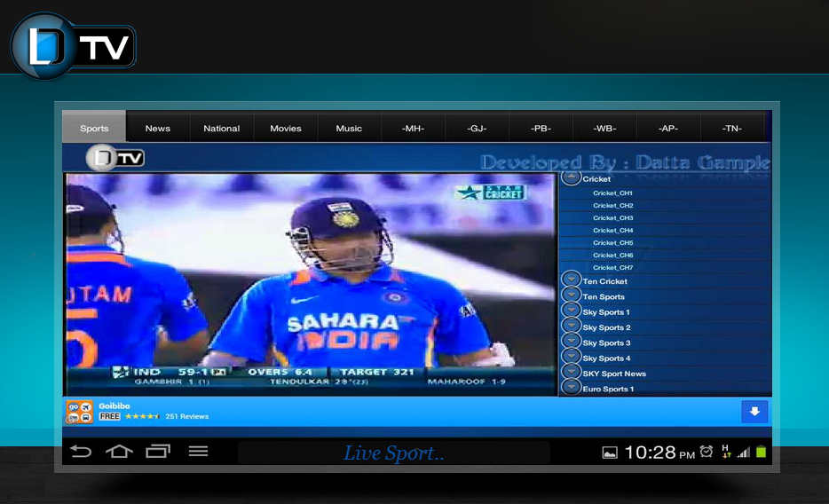
Task: Click the SKY Sport News label
Action: tap(614, 374)
